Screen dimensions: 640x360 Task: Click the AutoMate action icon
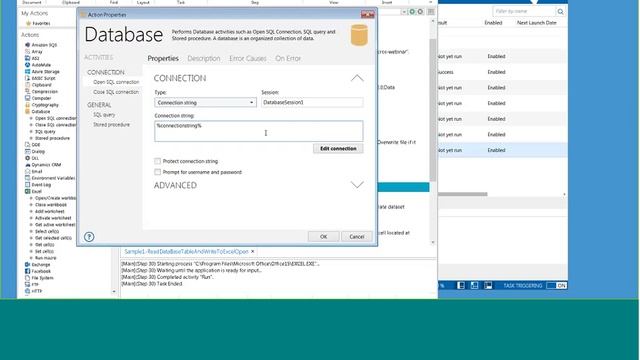27,65
